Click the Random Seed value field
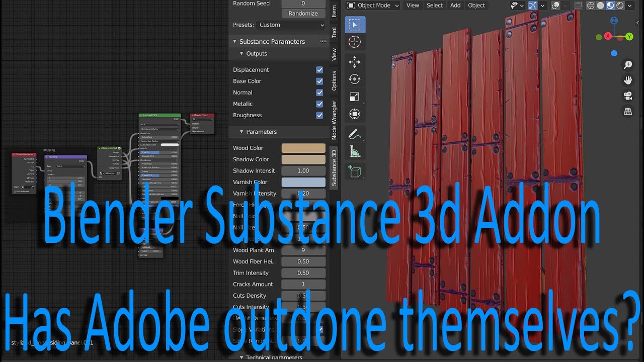The image size is (644, 362). click(x=303, y=4)
